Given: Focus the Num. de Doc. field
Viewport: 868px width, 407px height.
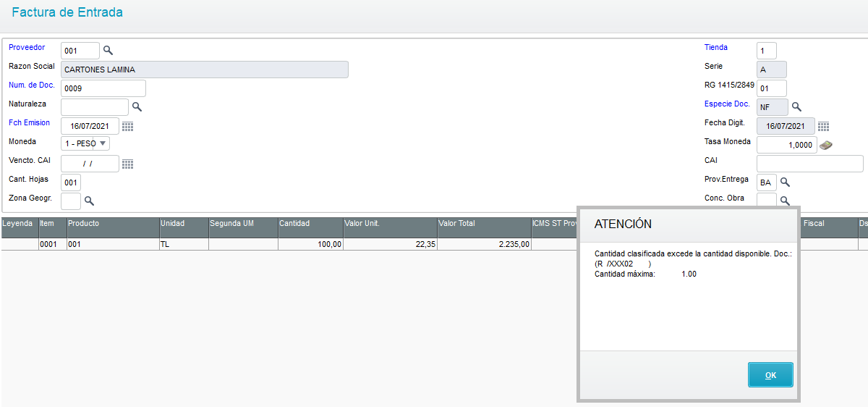Looking at the screenshot, I should tap(103, 88).
